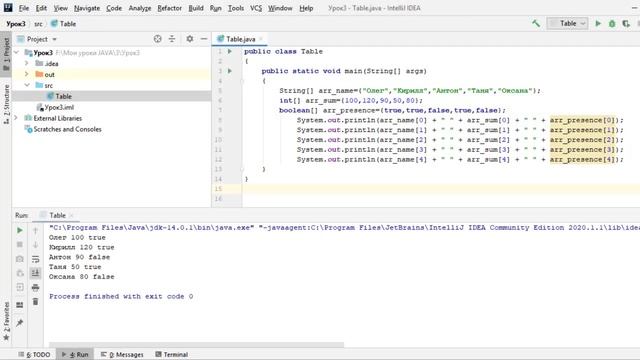640x360 pixels.
Task: Hide the Project panel with minus icon
Action: click(x=204, y=39)
